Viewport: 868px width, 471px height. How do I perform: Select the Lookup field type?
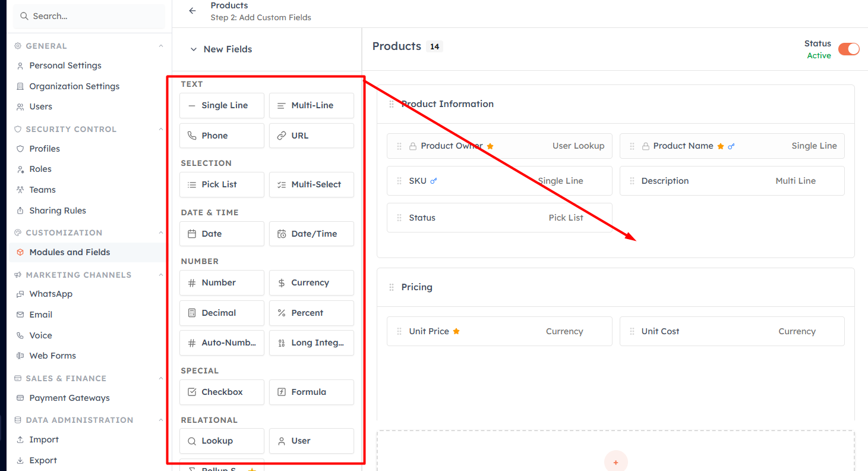[x=222, y=441]
